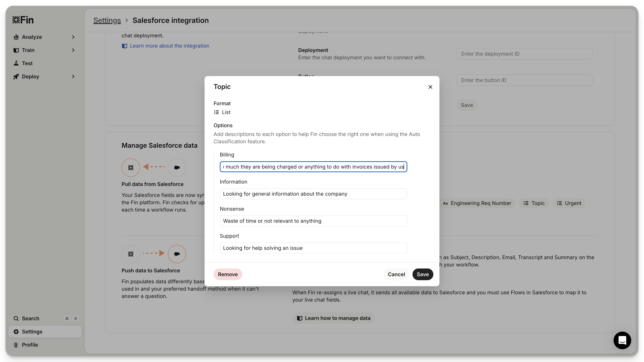Expand the Analyze menu chevron
The image size is (644, 362).
[73, 37]
